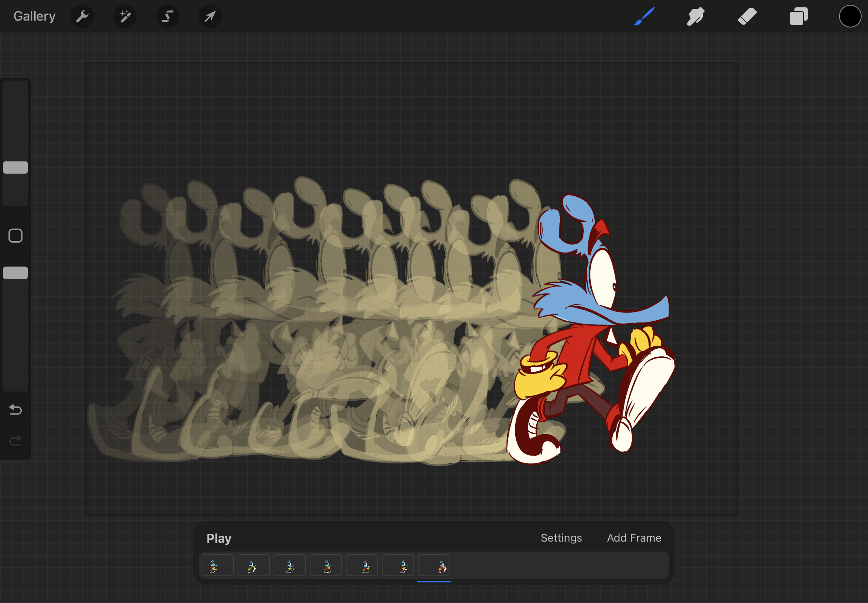Image resolution: width=868 pixels, height=603 pixels.
Task: Click the Redo arrow
Action: click(15, 440)
